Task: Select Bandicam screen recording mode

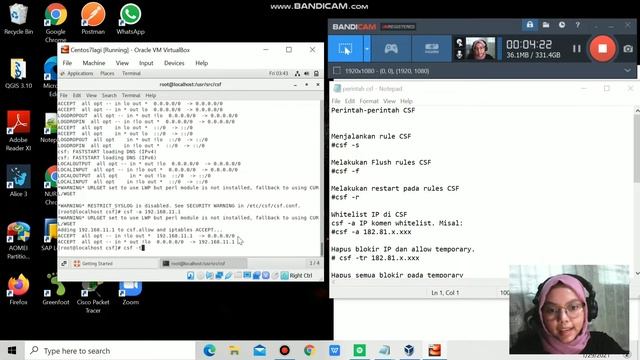Action: (x=345, y=49)
